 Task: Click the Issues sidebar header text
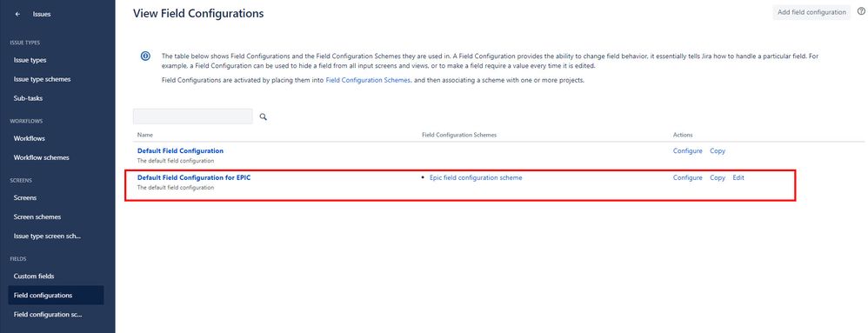[42, 15]
